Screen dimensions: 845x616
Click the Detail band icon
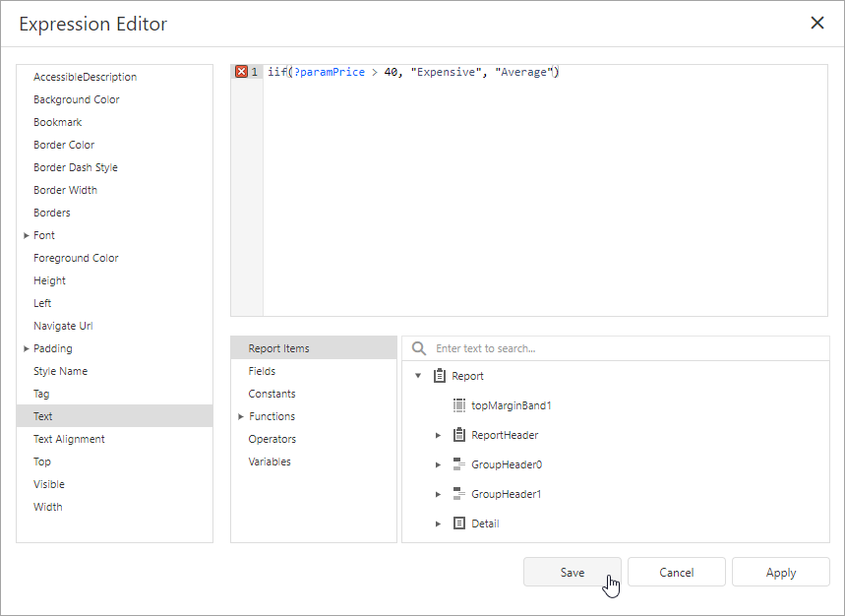point(458,523)
